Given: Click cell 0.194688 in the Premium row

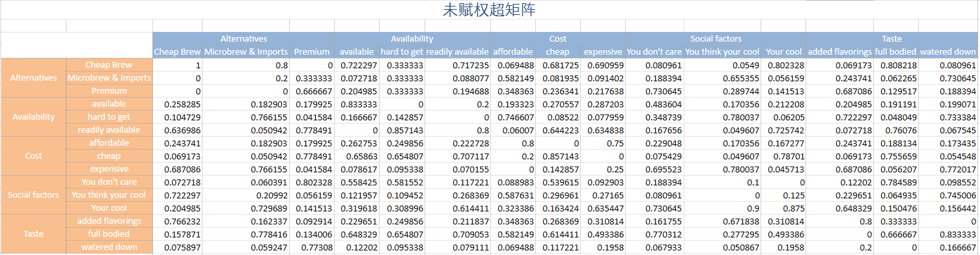Looking at the screenshot, I should click(457, 91).
